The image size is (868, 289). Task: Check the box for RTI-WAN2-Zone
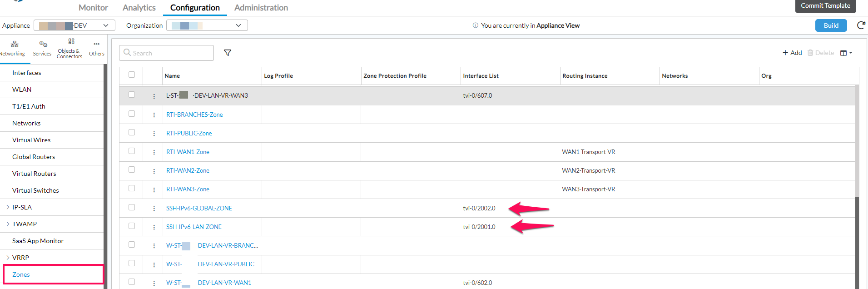(132, 169)
